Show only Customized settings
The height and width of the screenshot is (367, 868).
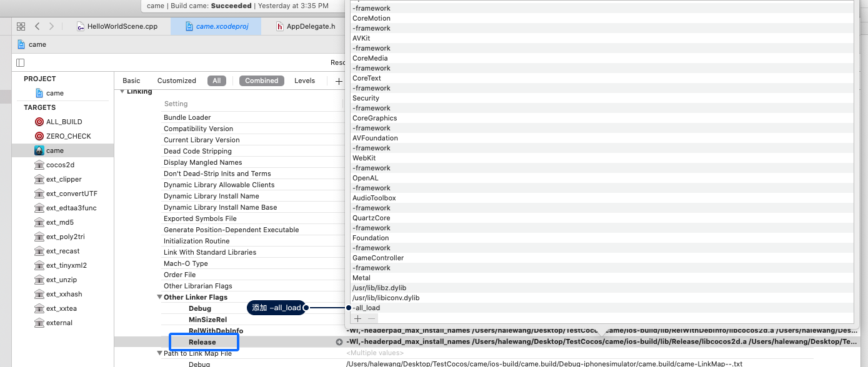[176, 81]
